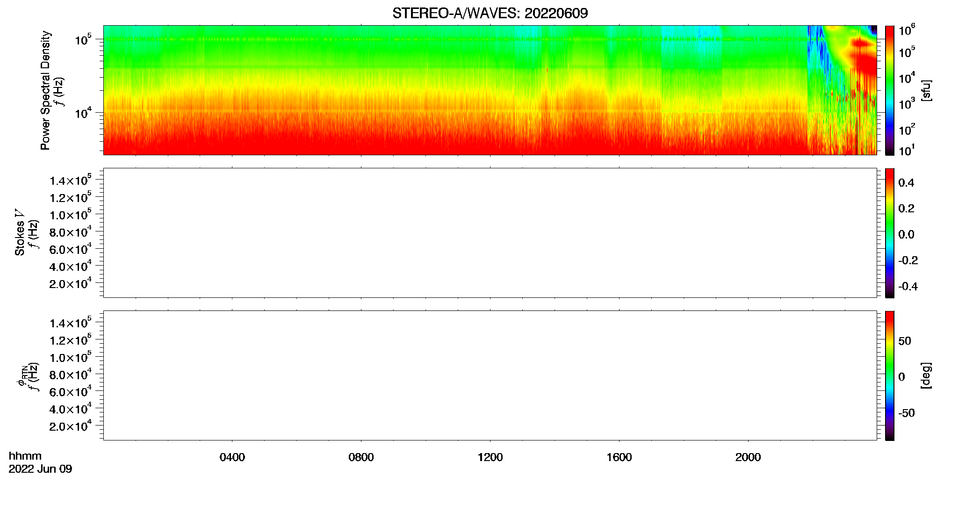Click the hhmm axis label
The height and width of the screenshot is (505, 980).
pos(25,456)
